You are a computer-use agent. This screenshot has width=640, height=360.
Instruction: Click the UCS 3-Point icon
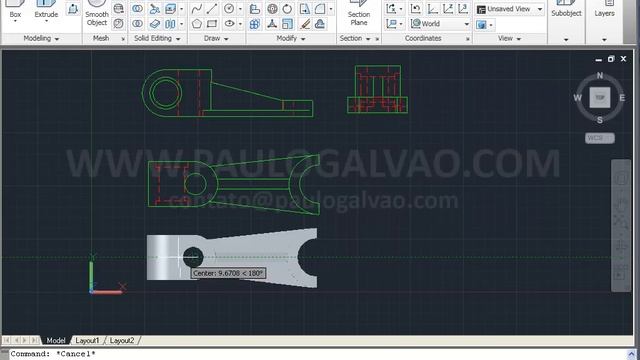(463, 9)
